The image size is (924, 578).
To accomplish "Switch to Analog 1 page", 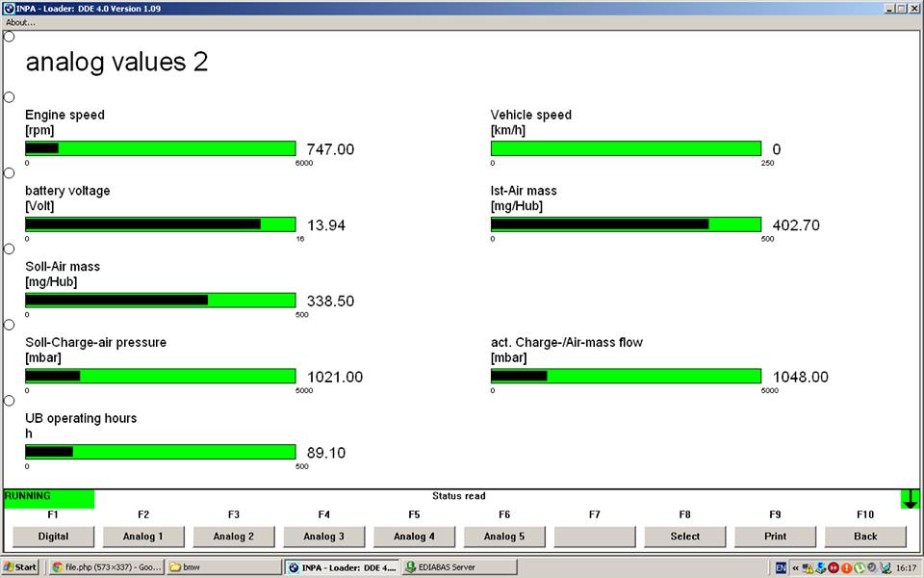I will [x=143, y=537].
